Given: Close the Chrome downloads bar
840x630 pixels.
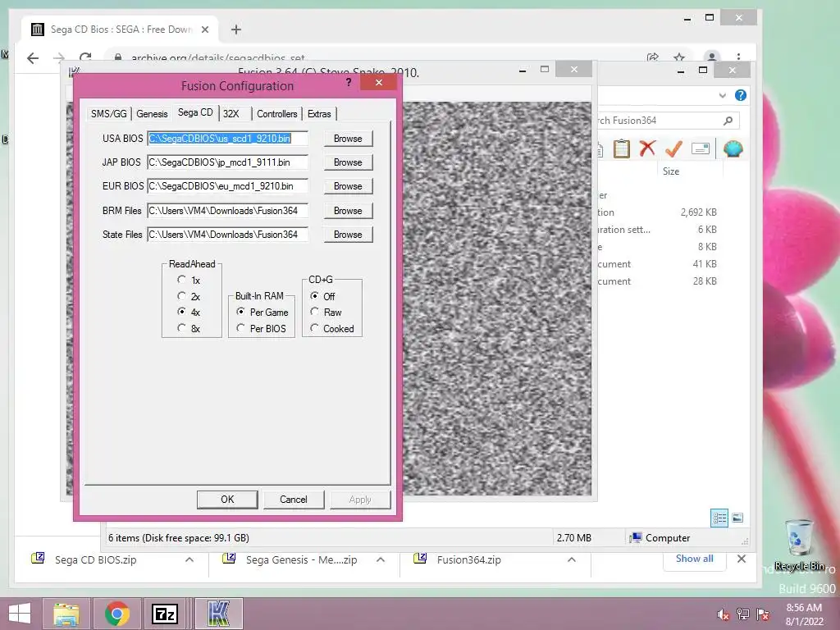Looking at the screenshot, I should [742, 559].
